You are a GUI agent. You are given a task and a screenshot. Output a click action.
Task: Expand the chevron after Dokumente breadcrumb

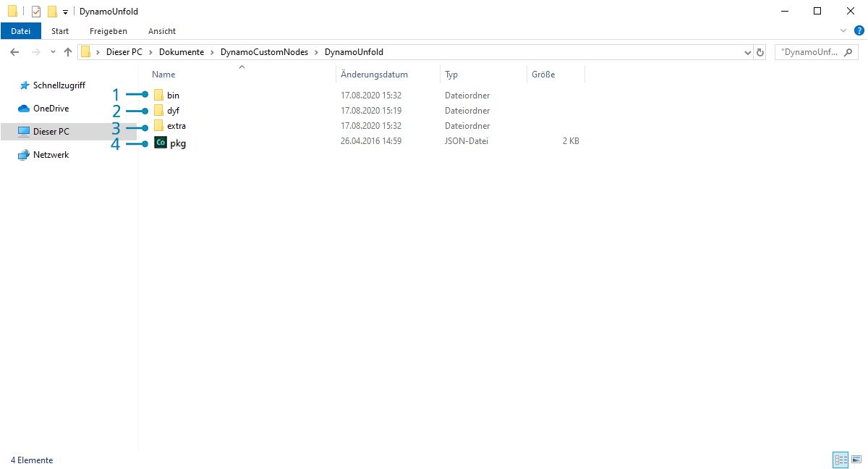[212, 52]
